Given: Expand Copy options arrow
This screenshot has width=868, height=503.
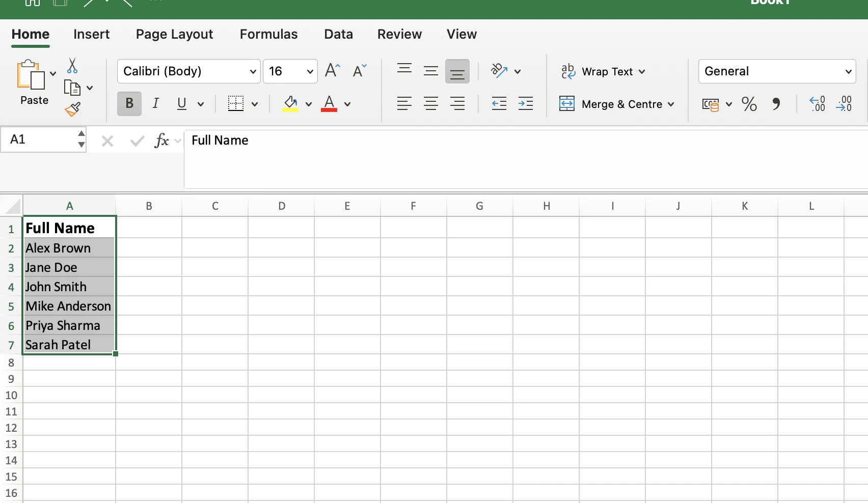Looking at the screenshot, I should 90,88.
